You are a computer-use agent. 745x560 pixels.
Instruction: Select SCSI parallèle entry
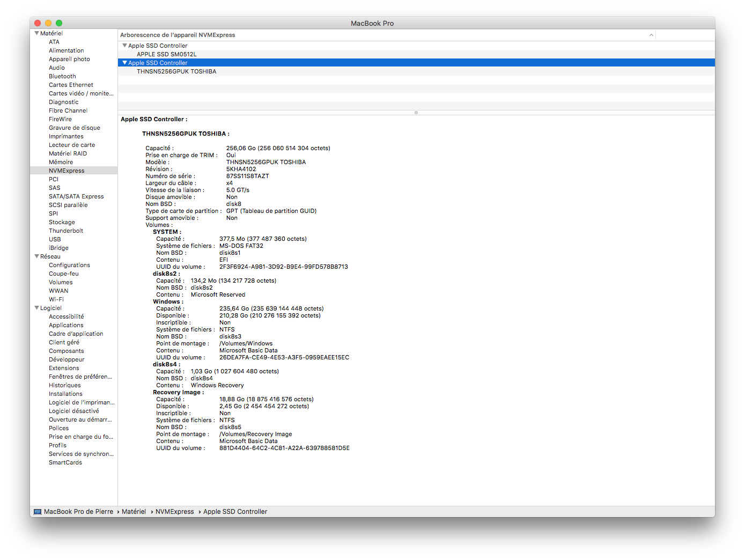(x=68, y=205)
